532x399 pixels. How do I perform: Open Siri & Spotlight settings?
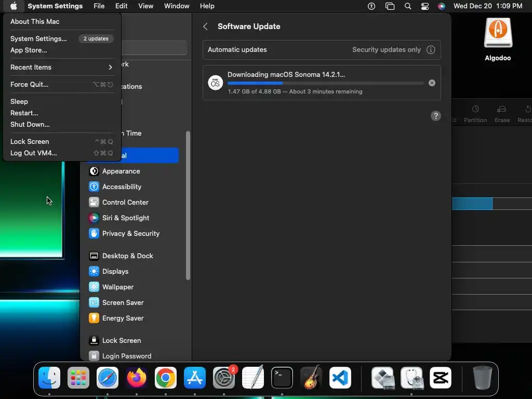(x=132, y=218)
